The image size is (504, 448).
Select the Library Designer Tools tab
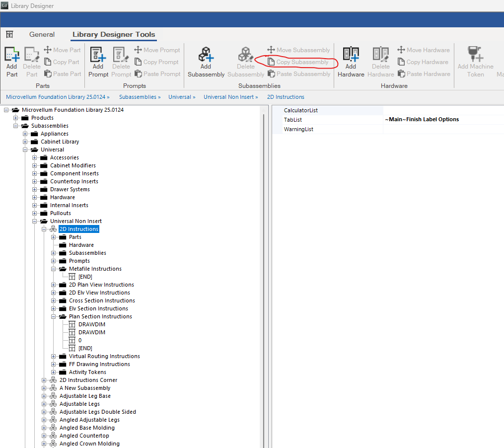[114, 34]
